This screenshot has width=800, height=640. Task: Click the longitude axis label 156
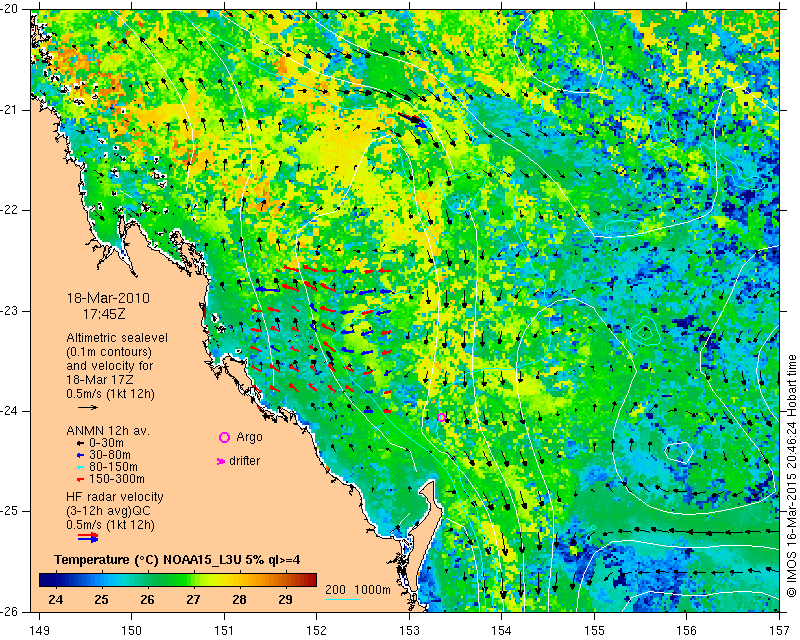click(x=687, y=630)
